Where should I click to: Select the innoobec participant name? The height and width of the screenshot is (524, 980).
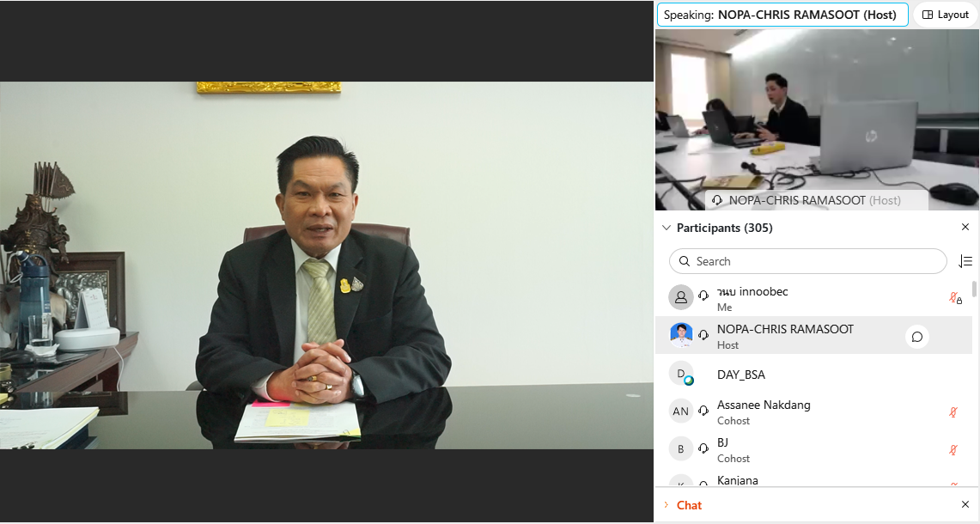pyautogui.click(x=752, y=291)
